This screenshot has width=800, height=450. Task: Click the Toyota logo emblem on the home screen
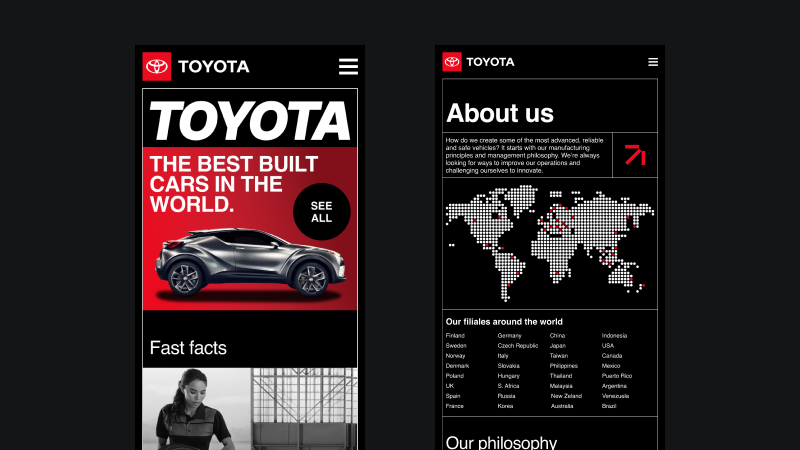[157, 66]
